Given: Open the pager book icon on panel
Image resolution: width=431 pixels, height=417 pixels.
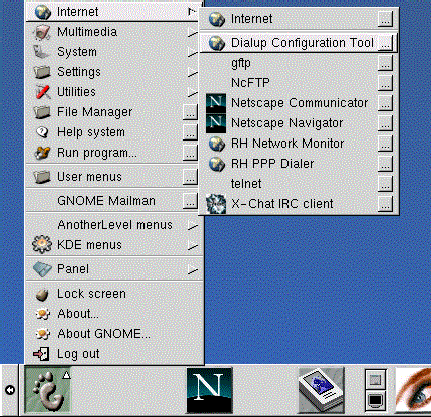Looking at the screenshot, I should click(321, 390).
